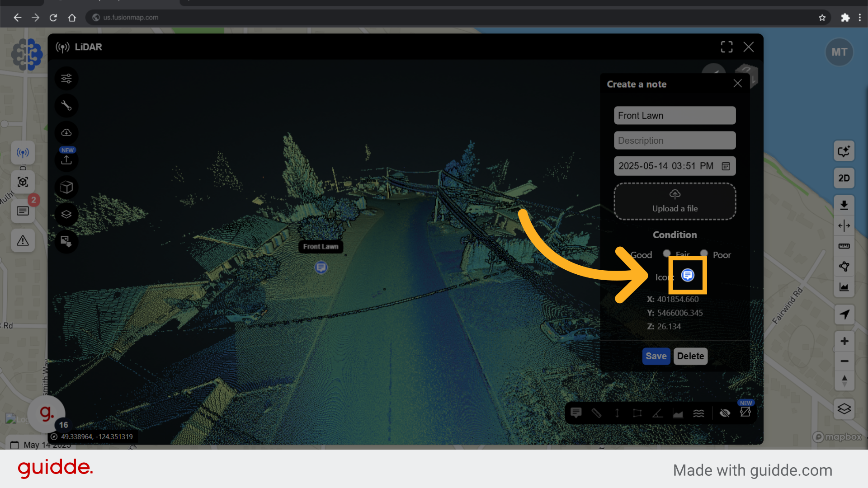Open the AI chat sparkle button
868x488 pixels.
[x=844, y=151]
